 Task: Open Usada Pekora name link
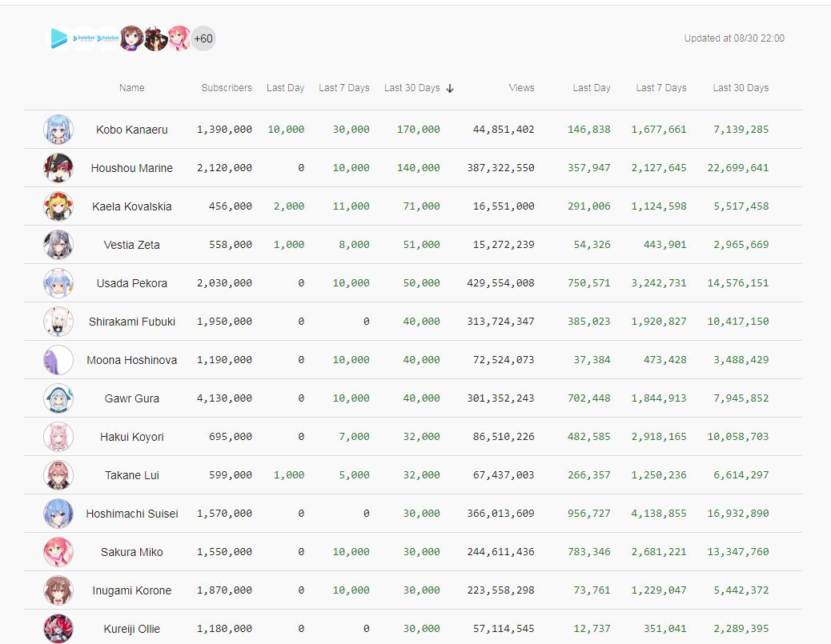tap(132, 283)
